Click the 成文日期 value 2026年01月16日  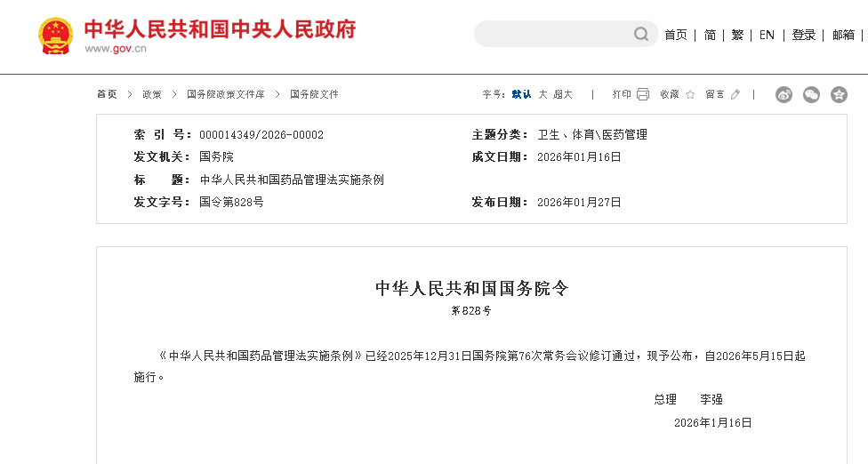coord(579,157)
